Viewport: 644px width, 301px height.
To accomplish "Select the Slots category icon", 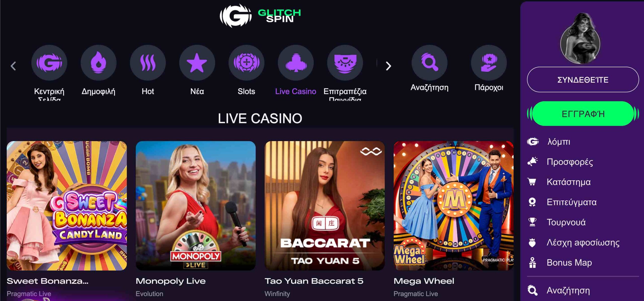I will pos(246,63).
